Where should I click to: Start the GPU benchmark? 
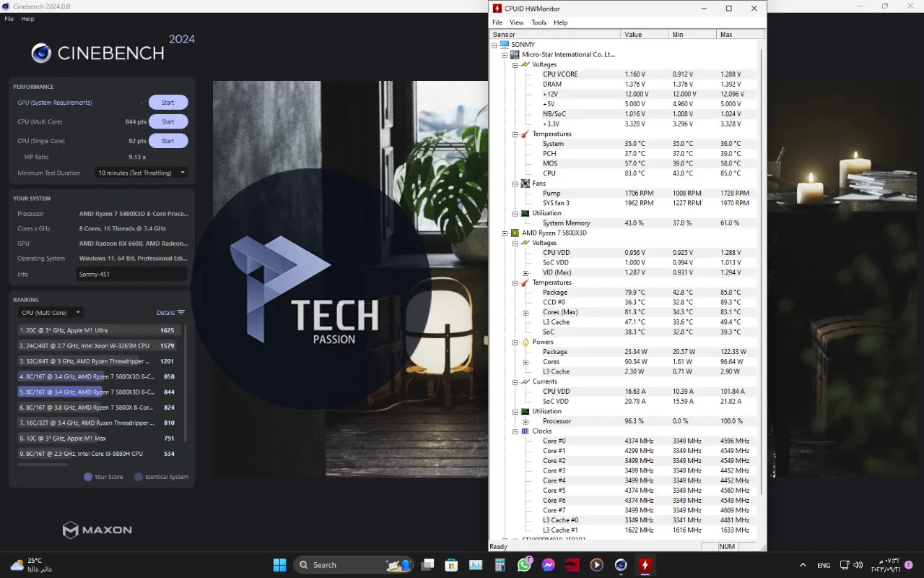click(x=168, y=103)
